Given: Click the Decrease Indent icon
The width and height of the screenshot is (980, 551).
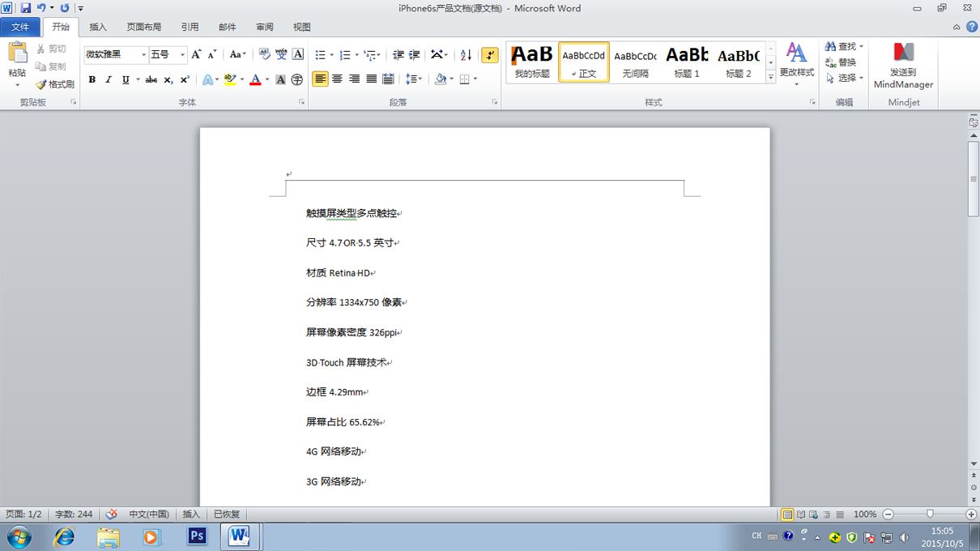Looking at the screenshot, I should point(398,54).
